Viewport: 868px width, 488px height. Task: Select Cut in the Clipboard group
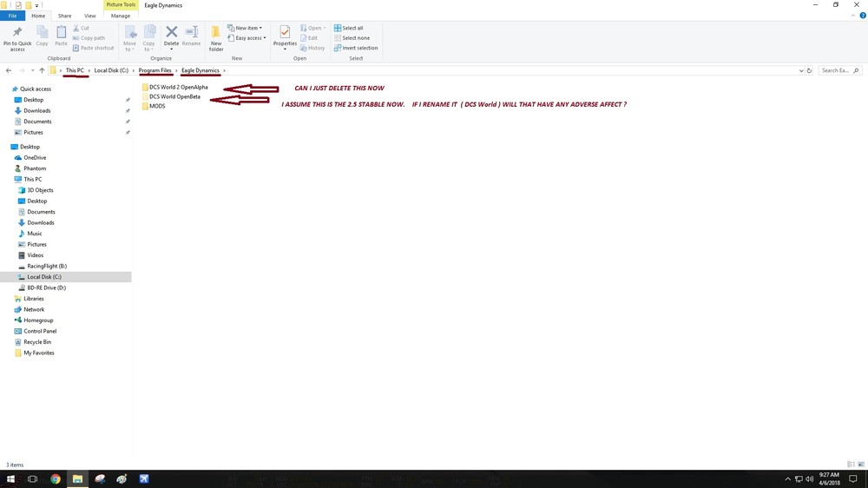coord(81,28)
